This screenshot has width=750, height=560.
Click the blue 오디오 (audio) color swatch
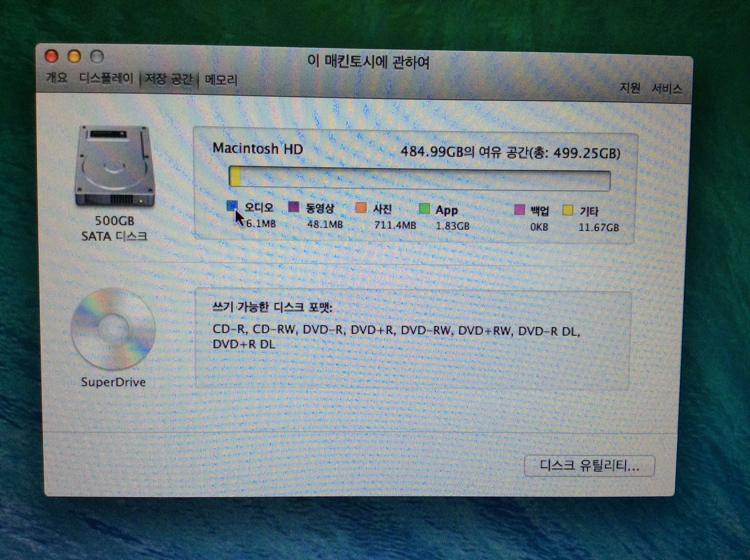point(232,206)
